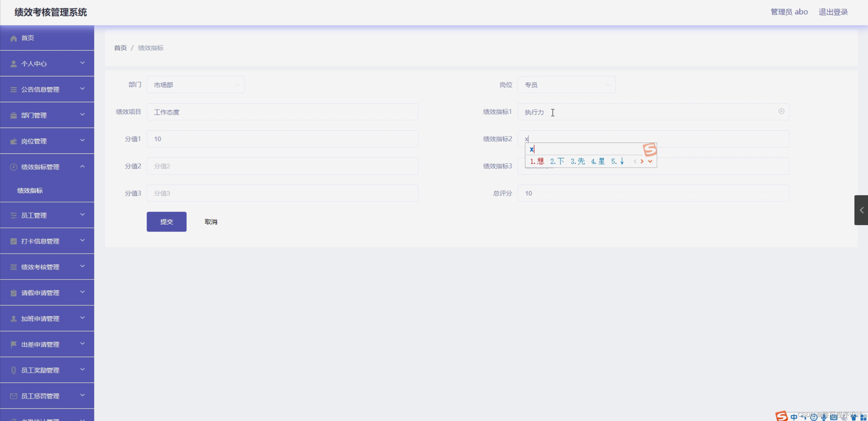Click the Sogou logo in IME popup

click(649, 150)
